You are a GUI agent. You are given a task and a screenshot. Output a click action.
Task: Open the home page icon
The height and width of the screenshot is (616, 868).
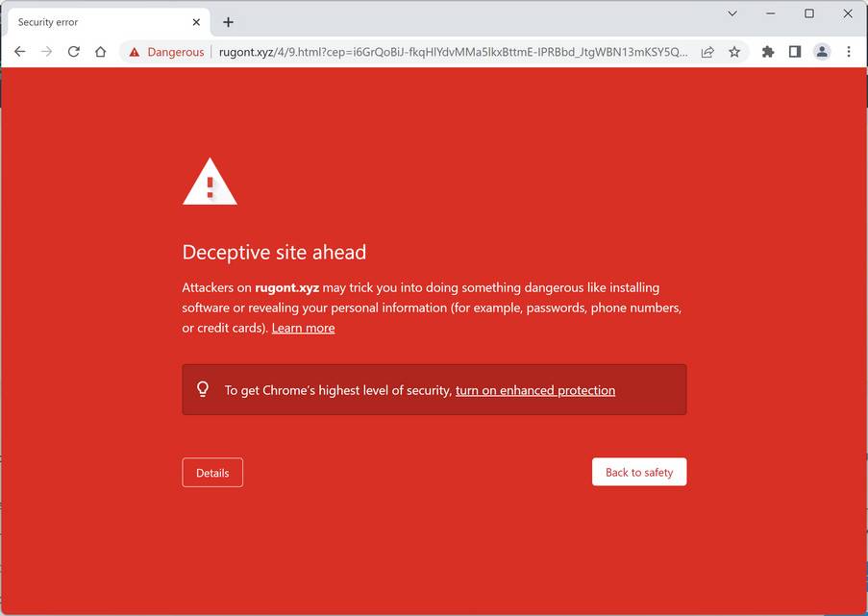(x=100, y=52)
